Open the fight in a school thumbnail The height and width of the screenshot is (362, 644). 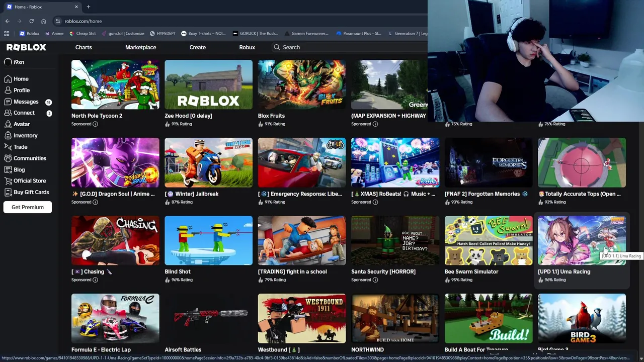[302, 240]
